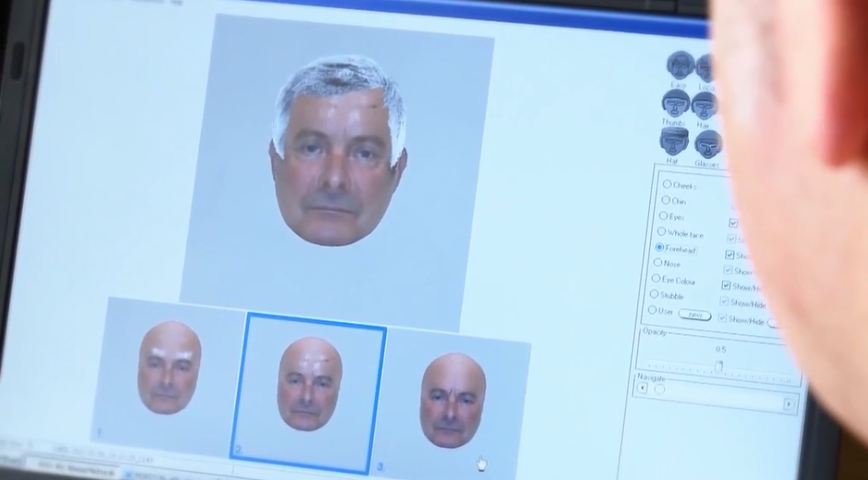Click the Navigate left arrow button
The width and height of the screenshot is (868, 480).
642,388
